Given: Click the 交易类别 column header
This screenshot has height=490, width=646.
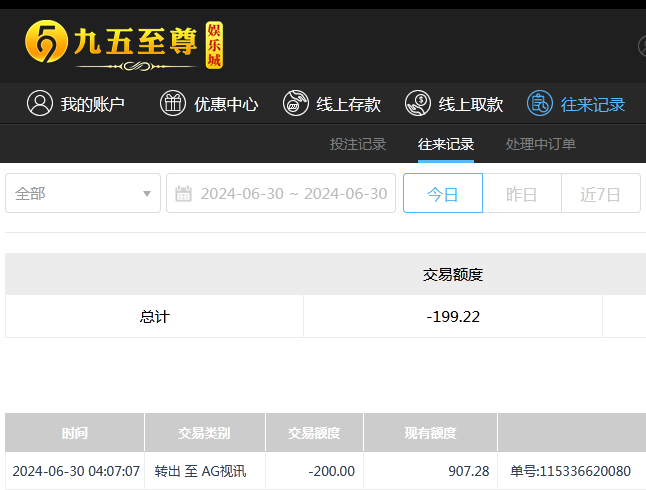Looking at the screenshot, I should [x=204, y=433].
